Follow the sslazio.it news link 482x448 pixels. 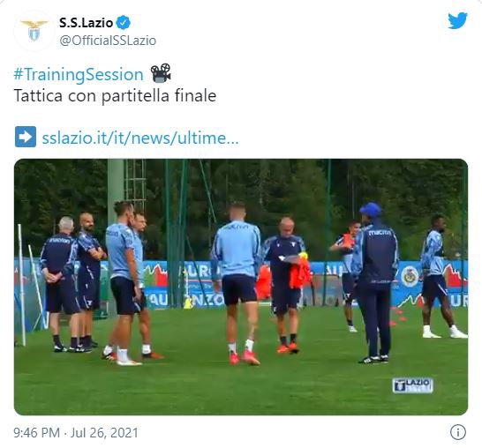pos(140,138)
